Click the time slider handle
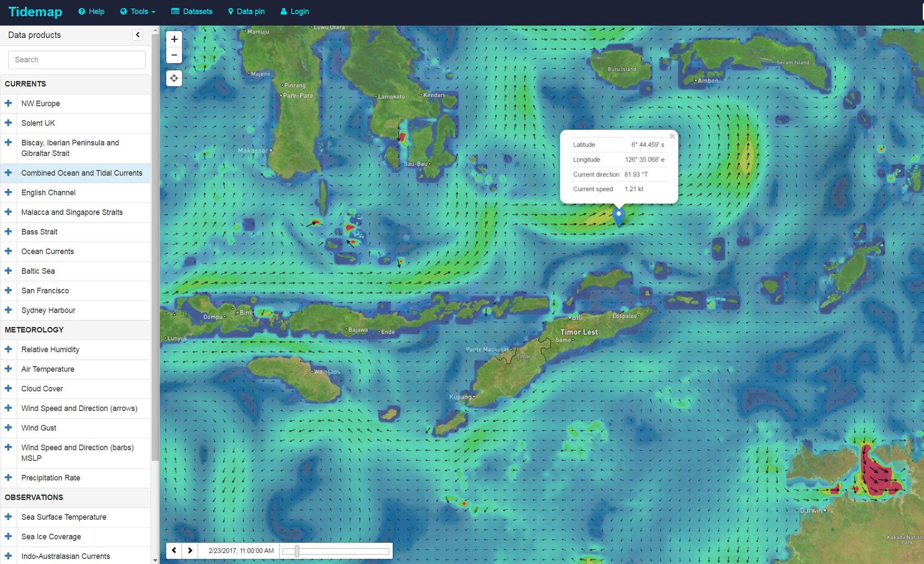Viewport: 924px width, 564px height. click(297, 550)
